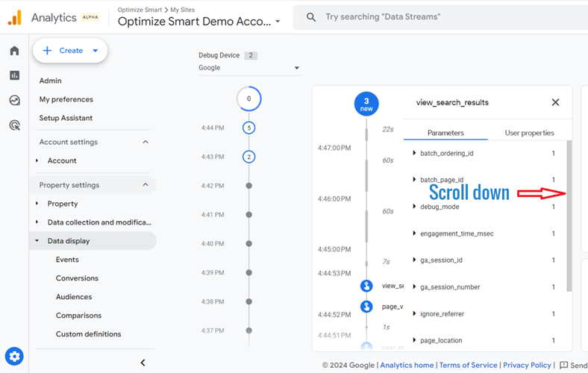
Task: Collapse the Account settings section
Action: click(x=146, y=142)
